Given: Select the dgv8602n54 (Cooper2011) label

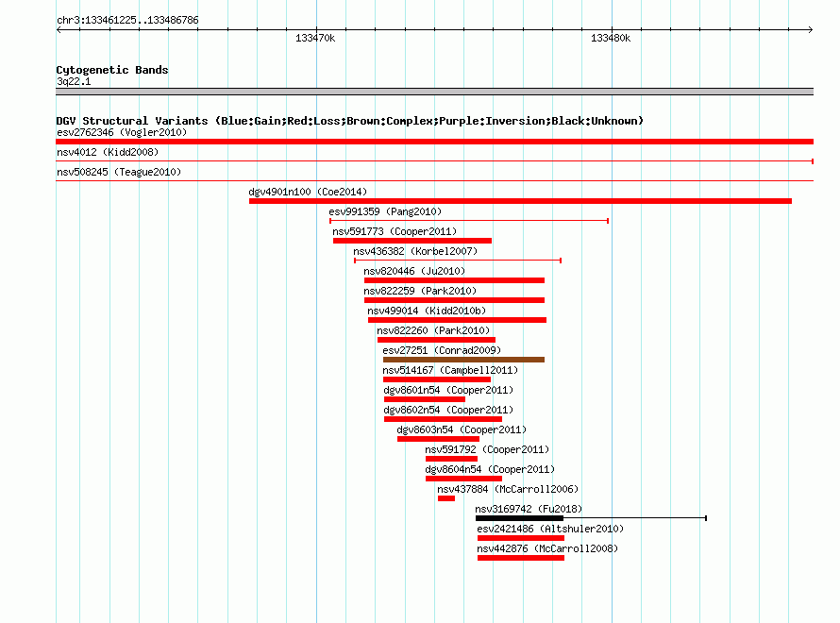Looking at the screenshot, I should point(448,410).
